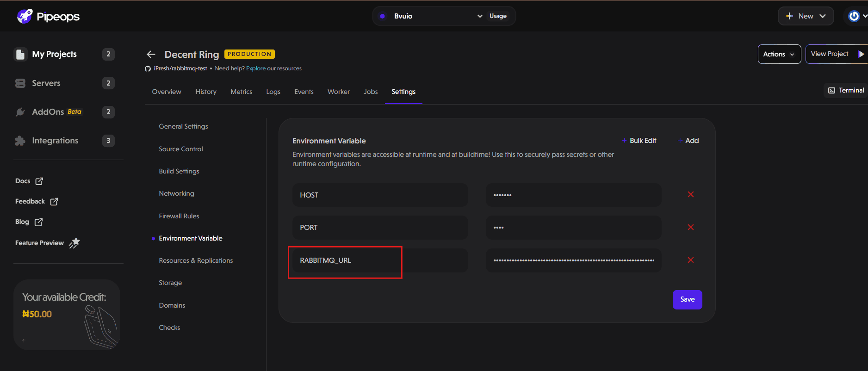
Task: Switch to the Logs tab
Action: click(x=273, y=92)
